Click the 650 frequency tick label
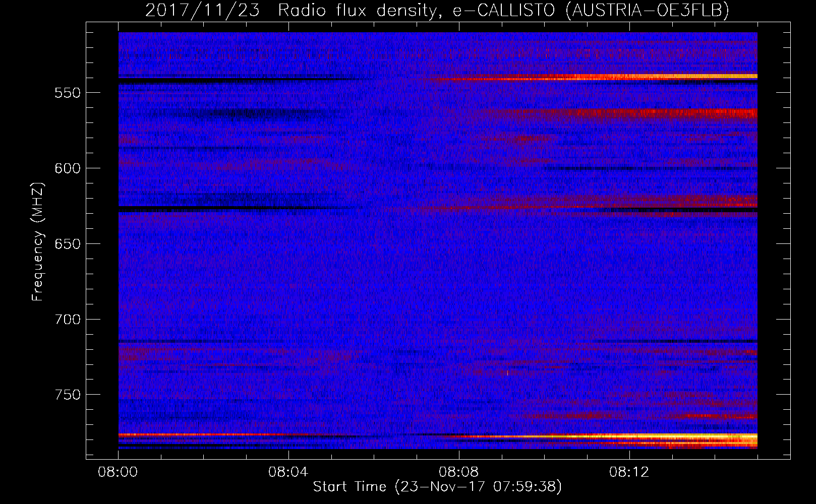This screenshot has width=816, height=504. coord(68,244)
